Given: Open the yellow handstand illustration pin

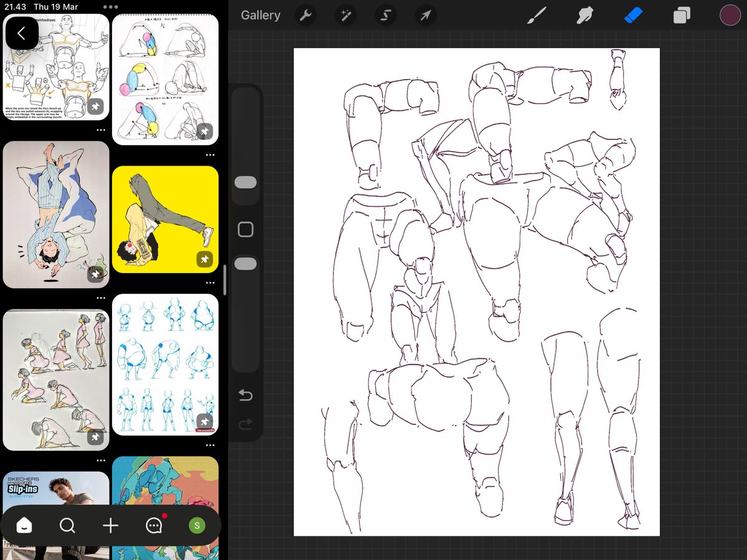Looking at the screenshot, I should pos(165,220).
